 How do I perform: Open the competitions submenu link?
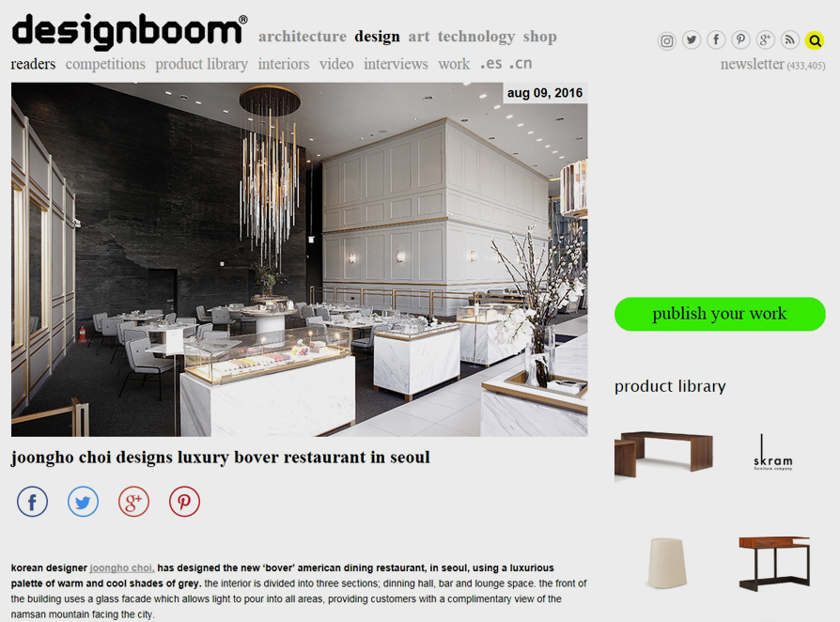click(105, 64)
